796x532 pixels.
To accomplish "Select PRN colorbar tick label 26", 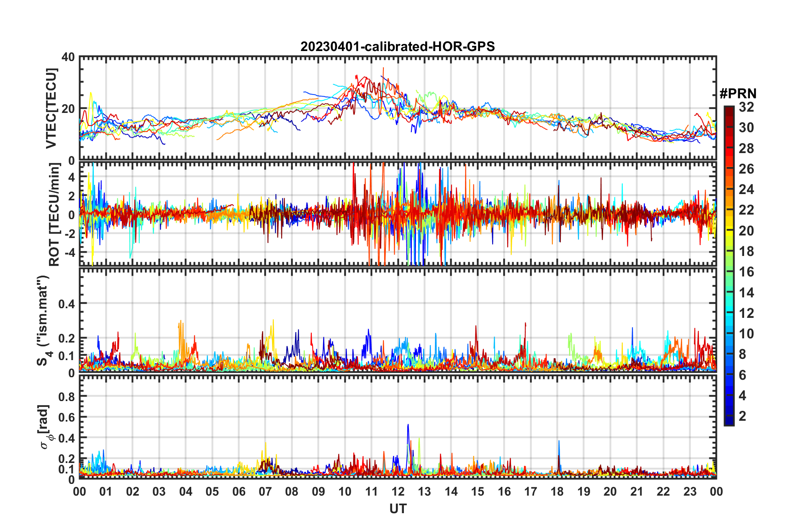I will (x=746, y=169).
